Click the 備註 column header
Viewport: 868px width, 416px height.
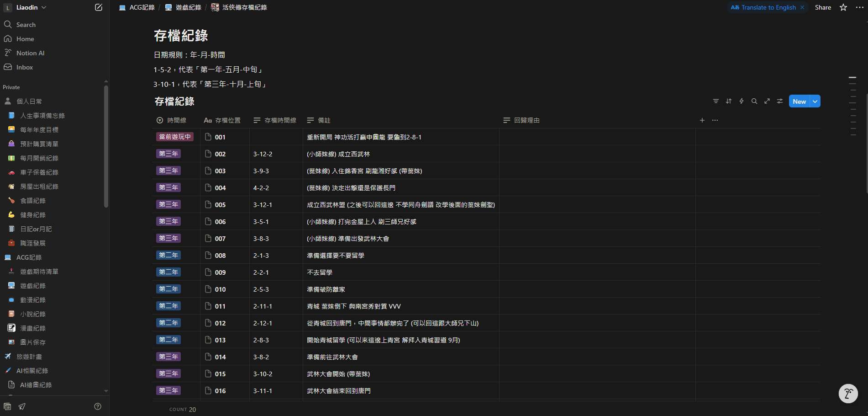pyautogui.click(x=401, y=120)
